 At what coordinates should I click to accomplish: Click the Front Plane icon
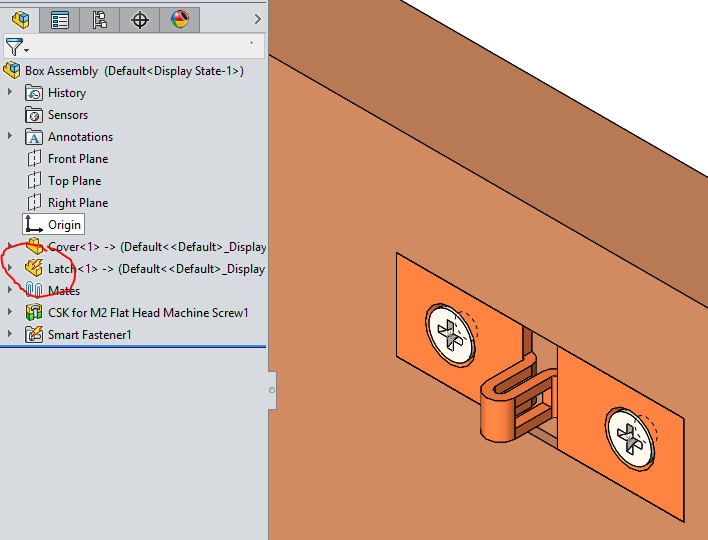click(34, 158)
